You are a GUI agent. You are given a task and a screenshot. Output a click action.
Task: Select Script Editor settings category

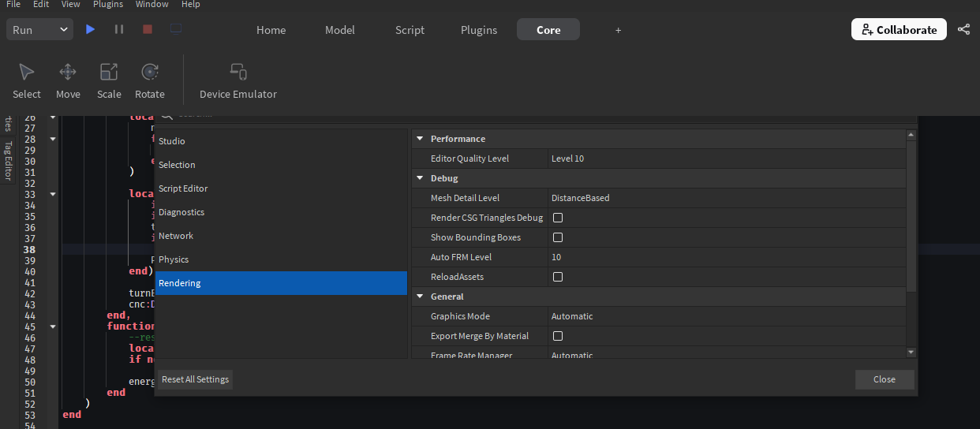(183, 188)
